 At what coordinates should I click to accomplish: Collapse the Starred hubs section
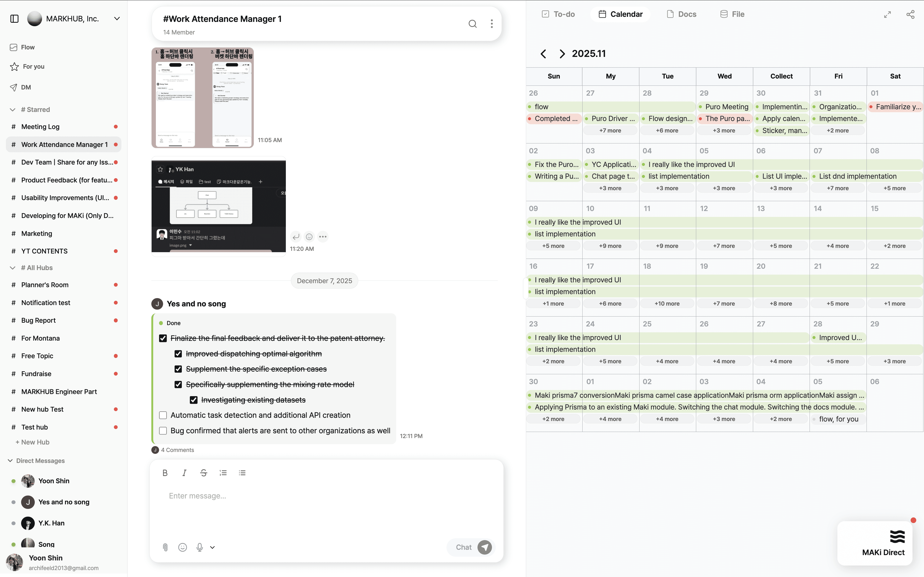coord(13,110)
